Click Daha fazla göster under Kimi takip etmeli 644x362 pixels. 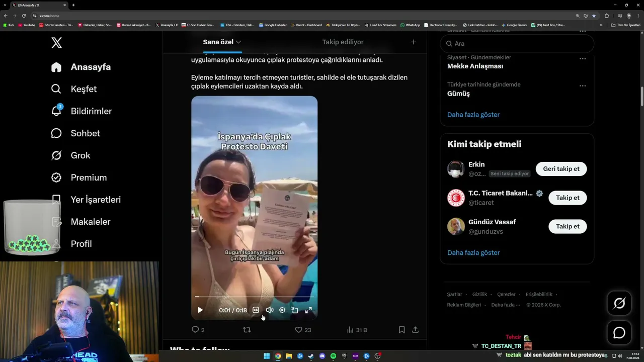click(473, 253)
